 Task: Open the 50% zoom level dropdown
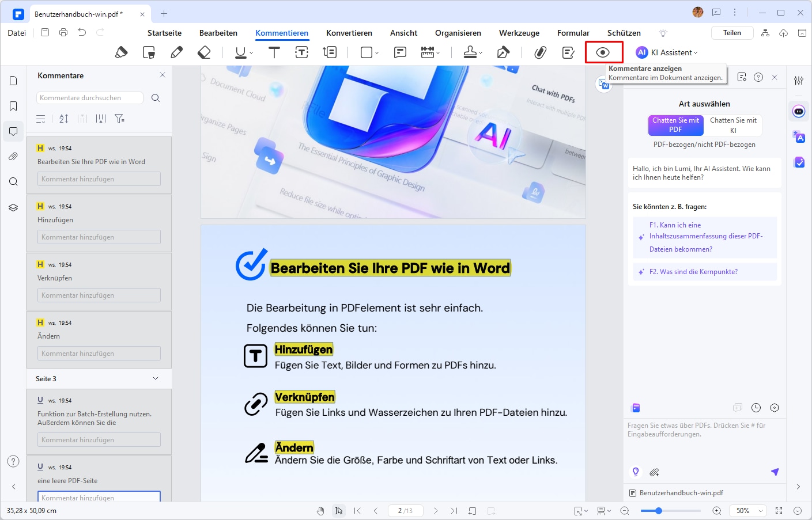(747, 511)
